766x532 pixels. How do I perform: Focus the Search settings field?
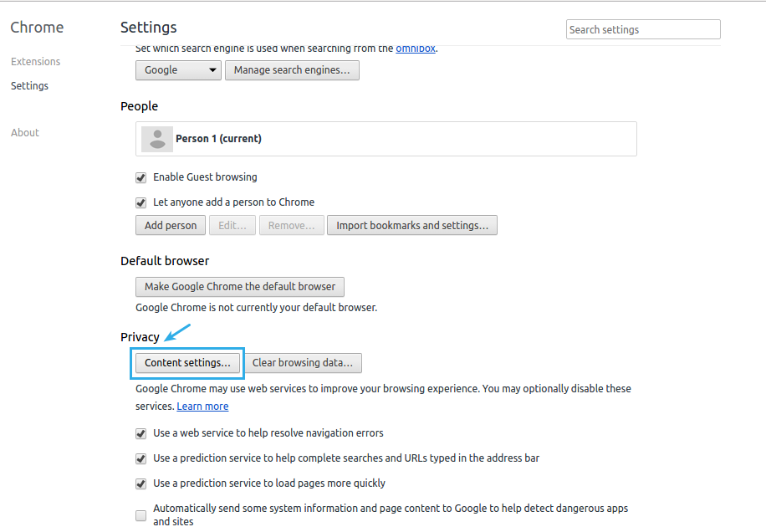(643, 29)
